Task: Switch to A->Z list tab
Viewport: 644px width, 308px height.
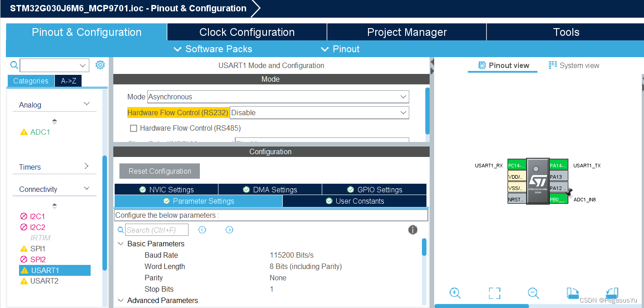Action: coord(68,81)
